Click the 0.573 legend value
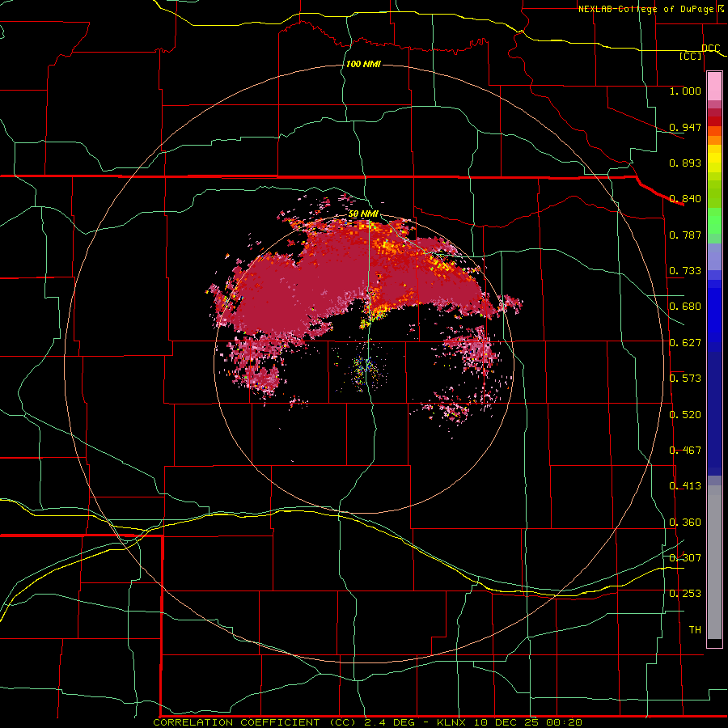The width and height of the screenshot is (728, 728). (x=685, y=379)
